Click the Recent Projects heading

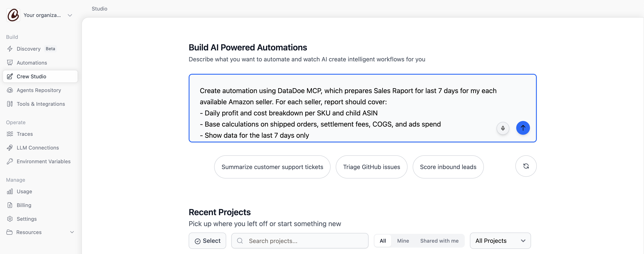point(220,212)
